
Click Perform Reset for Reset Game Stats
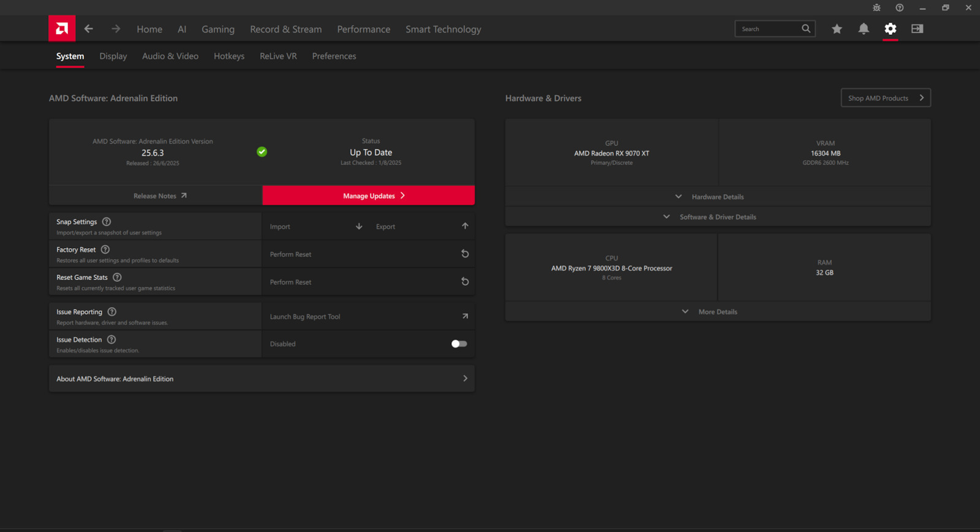click(368, 282)
